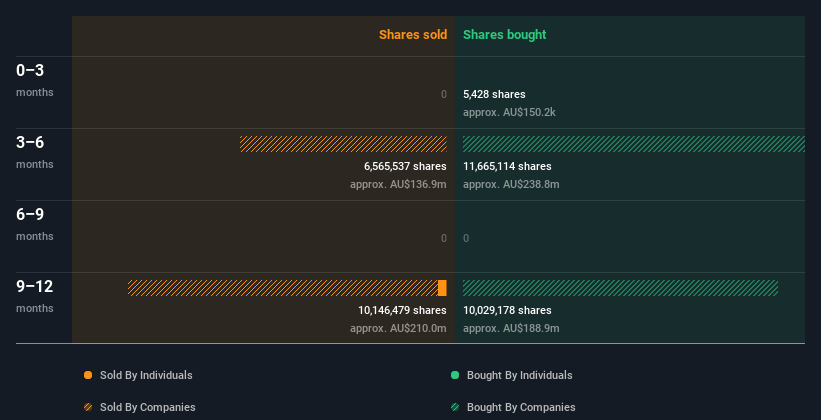The height and width of the screenshot is (420, 821).
Task: Click the zero sold value in 0–3 months
Action: click(444, 94)
